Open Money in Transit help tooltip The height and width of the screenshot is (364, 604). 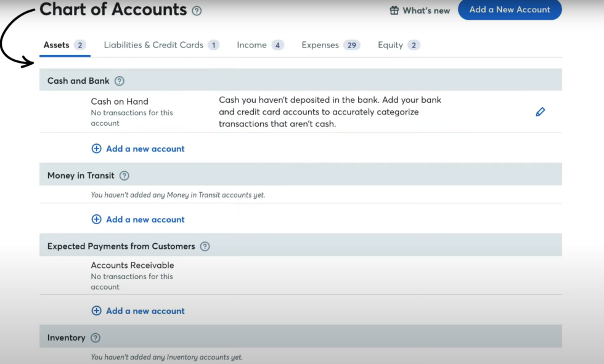[124, 176]
